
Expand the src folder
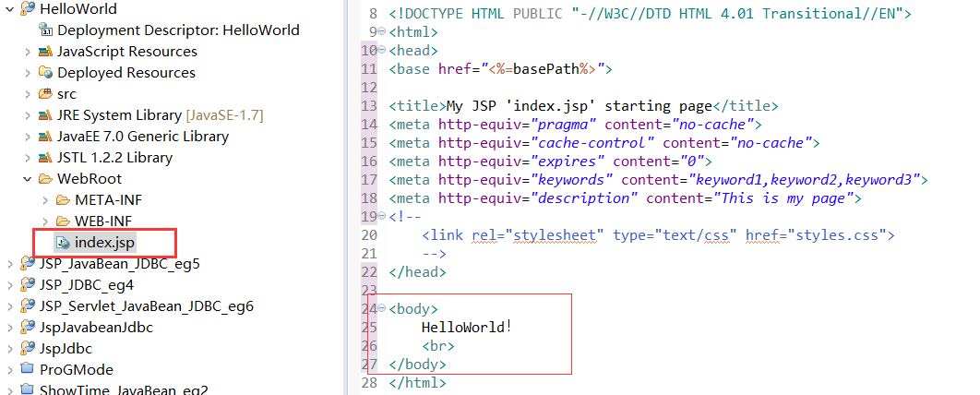pos(28,94)
